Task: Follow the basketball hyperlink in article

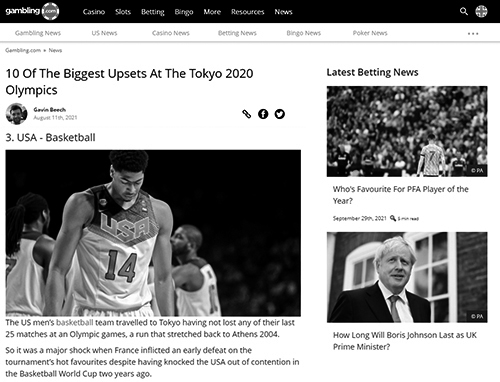Action: pyautogui.click(x=75, y=323)
